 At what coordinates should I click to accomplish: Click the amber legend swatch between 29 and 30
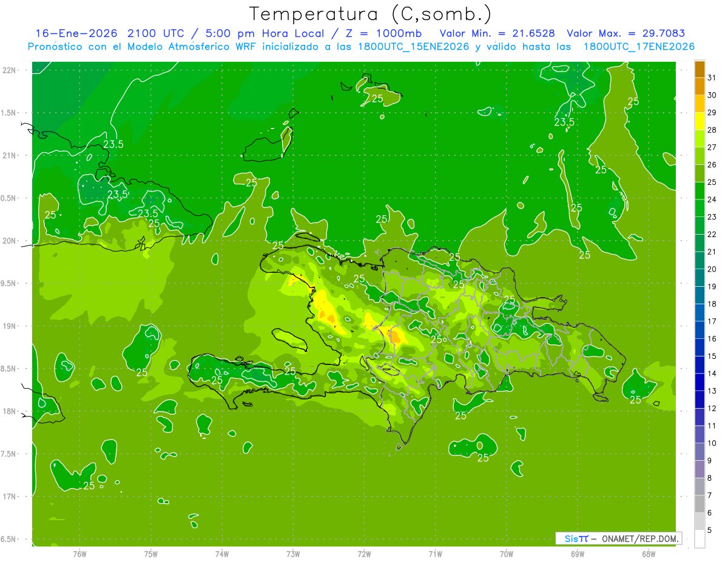click(x=699, y=104)
